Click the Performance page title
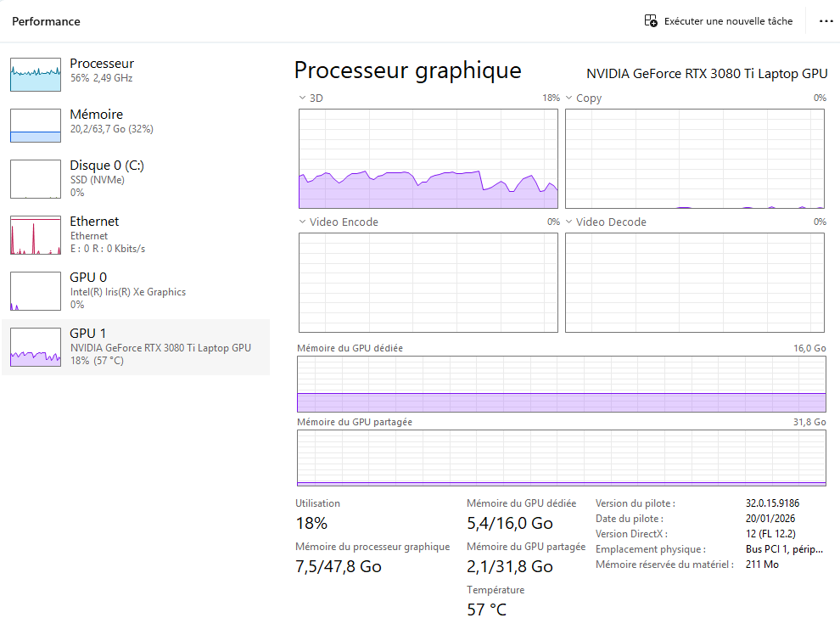This screenshot has width=840, height=618. coord(46,21)
